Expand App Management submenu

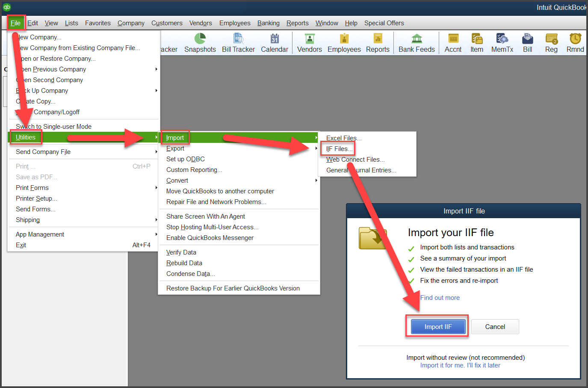point(83,234)
